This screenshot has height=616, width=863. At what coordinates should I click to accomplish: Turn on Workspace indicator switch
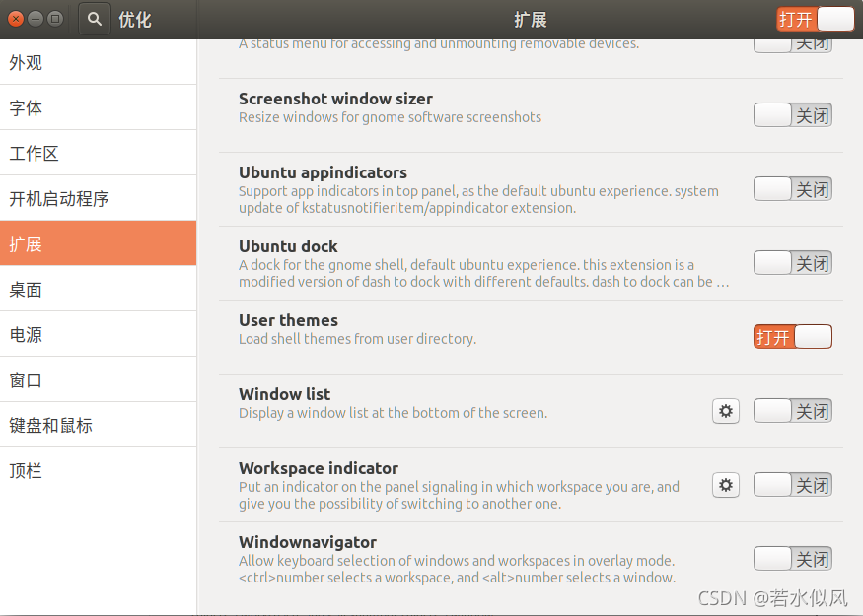793,485
